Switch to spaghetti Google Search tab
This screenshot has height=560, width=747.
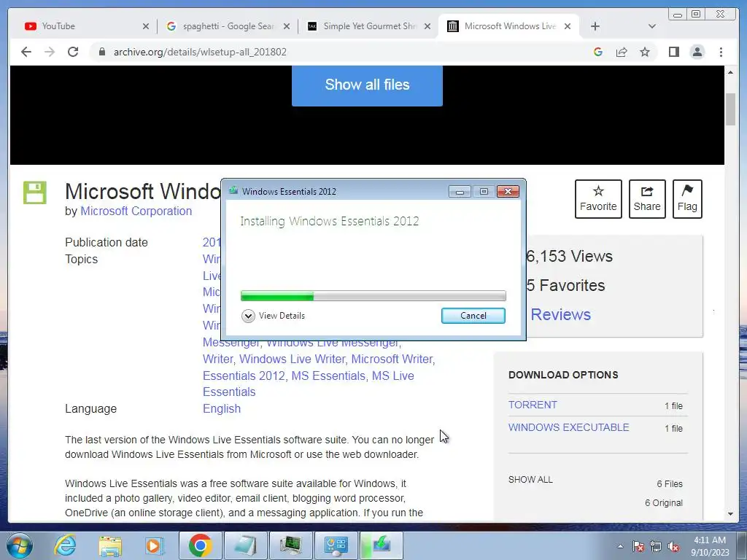[x=227, y=26]
